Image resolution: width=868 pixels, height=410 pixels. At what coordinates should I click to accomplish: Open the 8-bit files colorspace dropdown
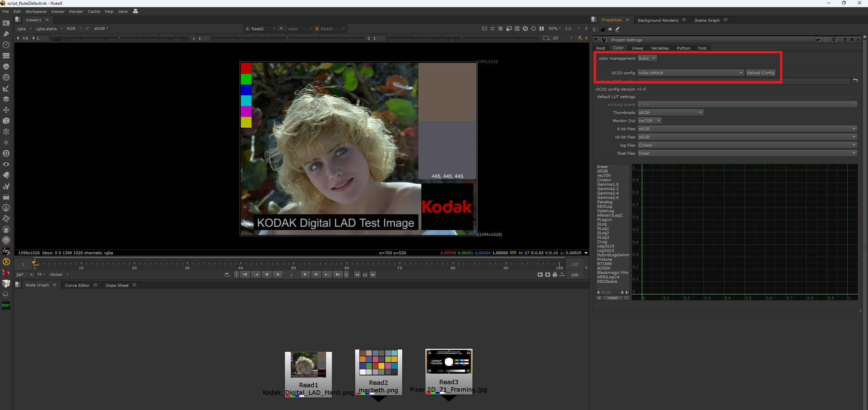pyautogui.click(x=747, y=129)
